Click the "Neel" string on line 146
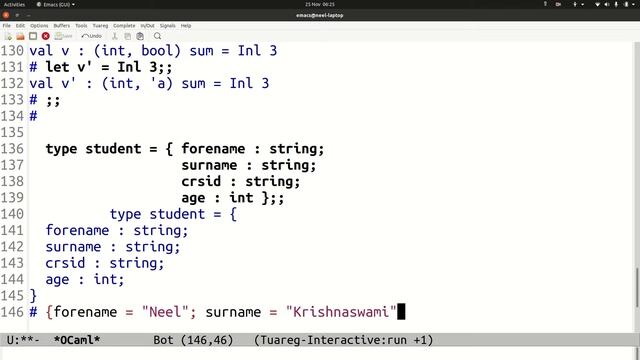The height and width of the screenshot is (360, 640). coord(165,312)
